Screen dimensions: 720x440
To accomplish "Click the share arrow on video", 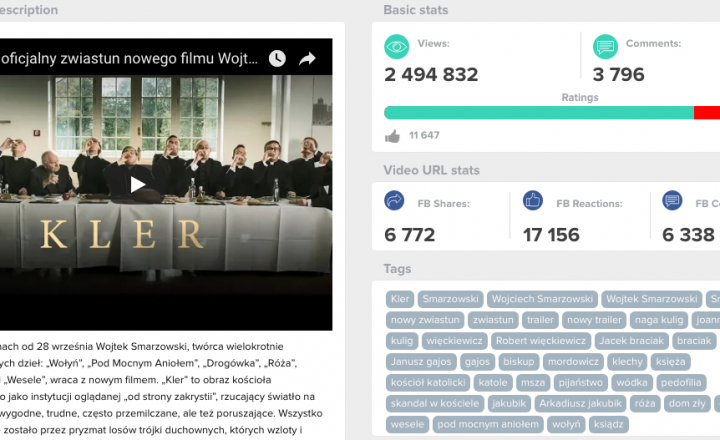I will coord(307,58).
